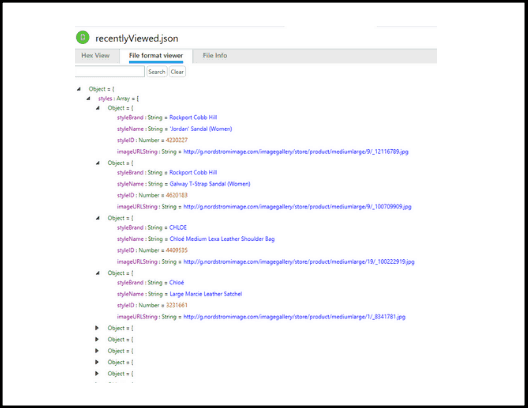Click the search input field
528x408 pixels.
pos(110,71)
